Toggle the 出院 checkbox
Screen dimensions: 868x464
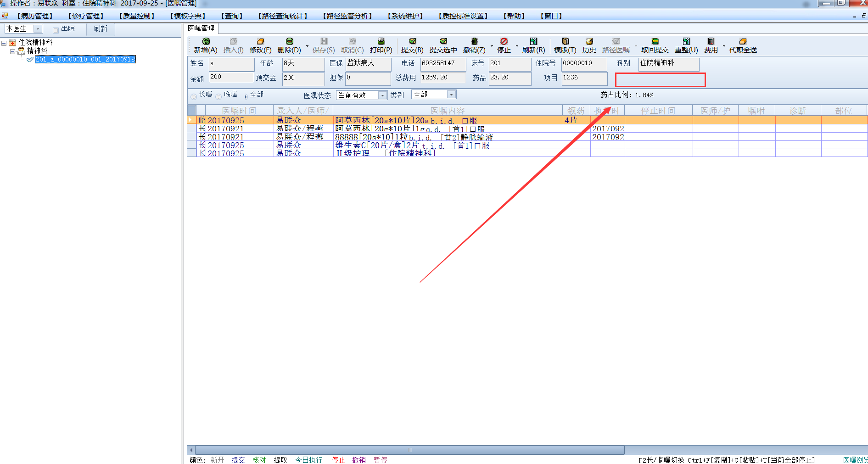(56, 30)
